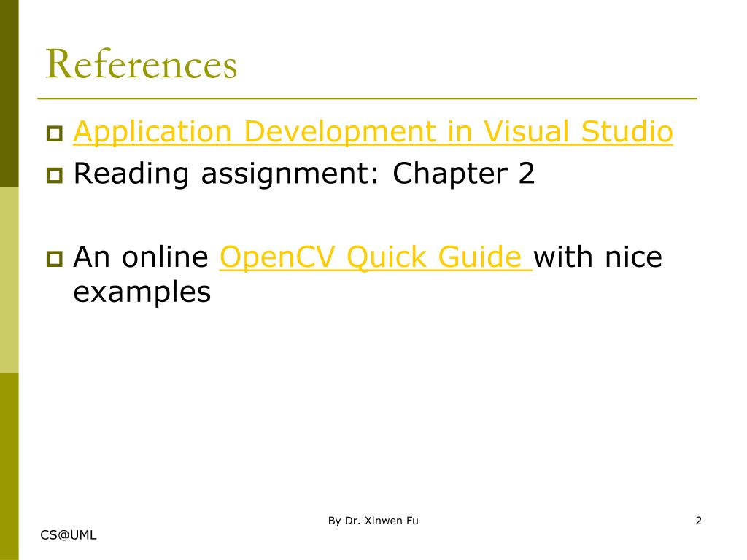
Task: Click the footer 'By Dr. Xinwen Fu'
Action: tap(373, 521)
